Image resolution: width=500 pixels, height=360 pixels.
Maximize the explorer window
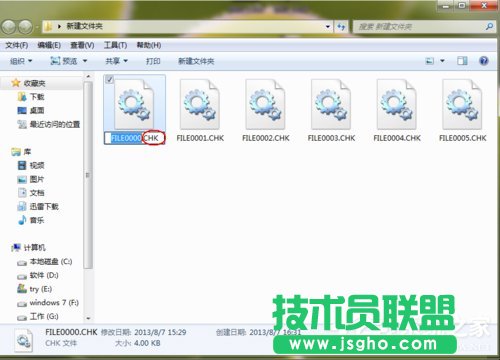pos(462,6)
